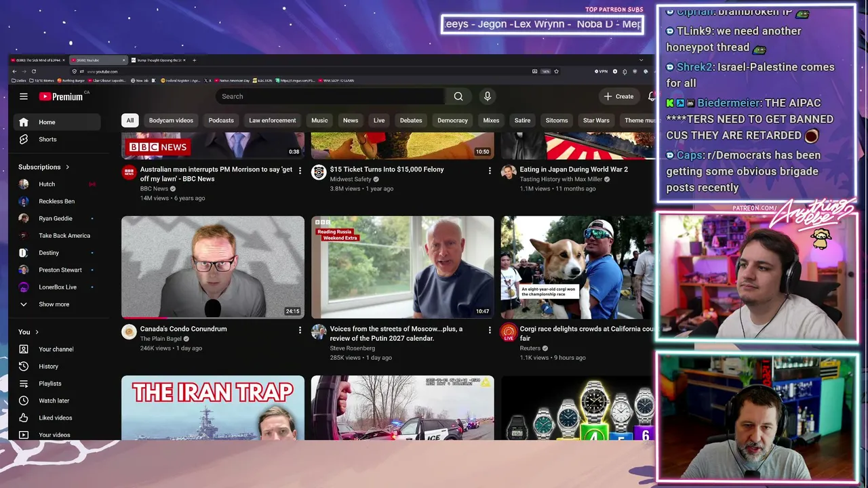Select the Podcasts filter chip
This screenshot has width=868, height=488.
click(x=221, y=121)
